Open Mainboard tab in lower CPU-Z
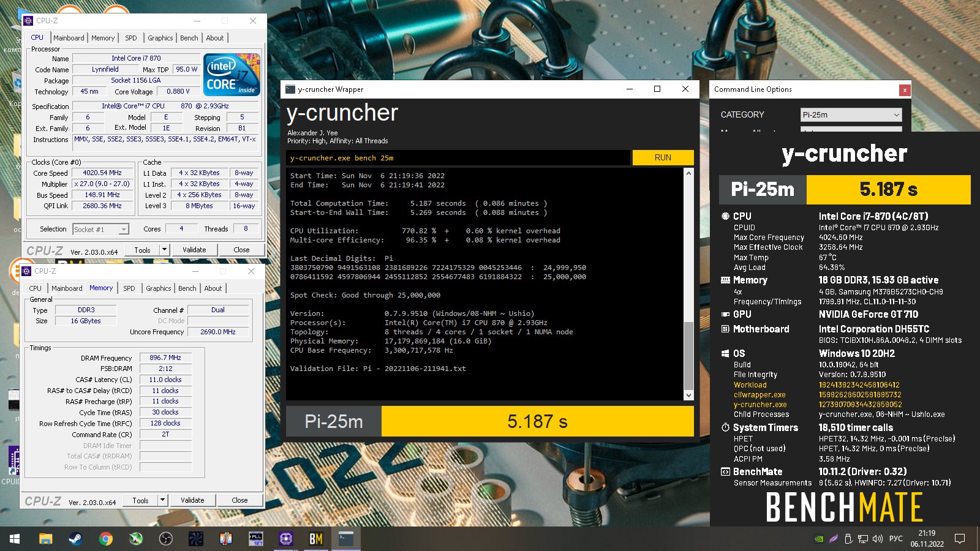The height and width of the screenshot is (551, 980). click(67, 288)
